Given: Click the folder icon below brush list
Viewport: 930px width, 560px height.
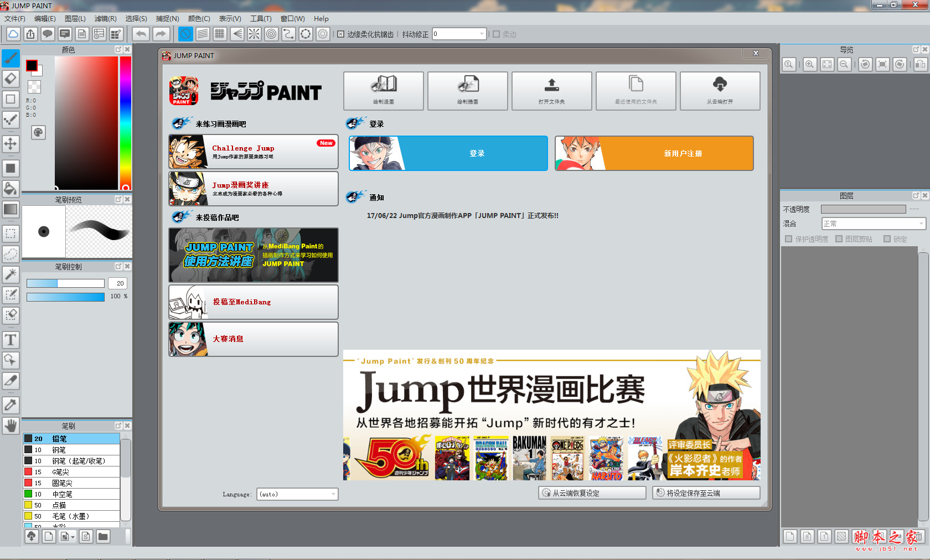Looking at the screenshot, I should (x=103, y=536).
